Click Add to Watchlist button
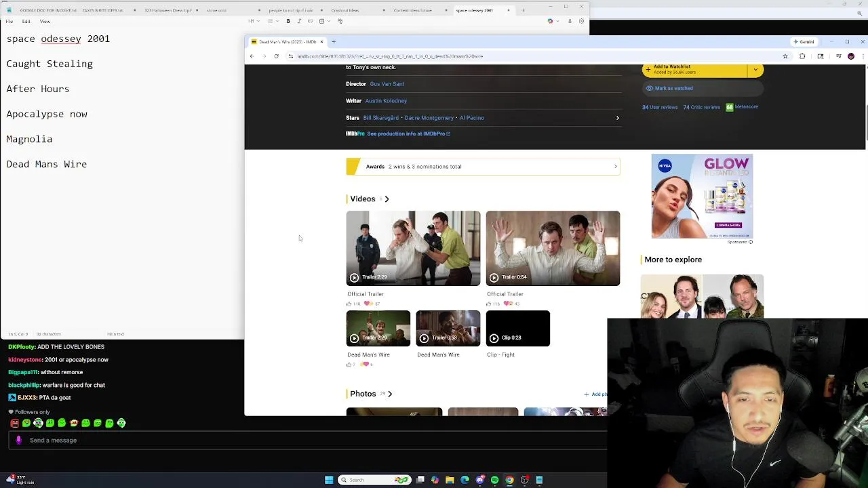This screenshot has height=488, width=868. (694, 70)
